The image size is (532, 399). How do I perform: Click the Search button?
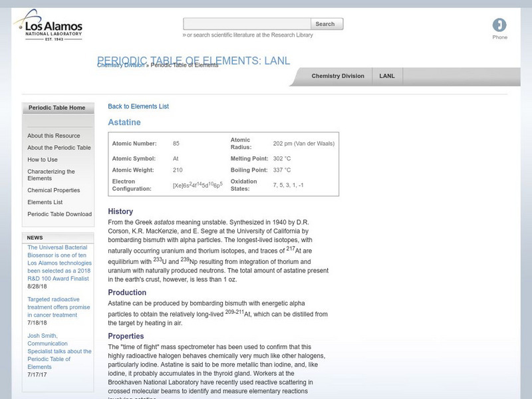[x=327, y=24]
